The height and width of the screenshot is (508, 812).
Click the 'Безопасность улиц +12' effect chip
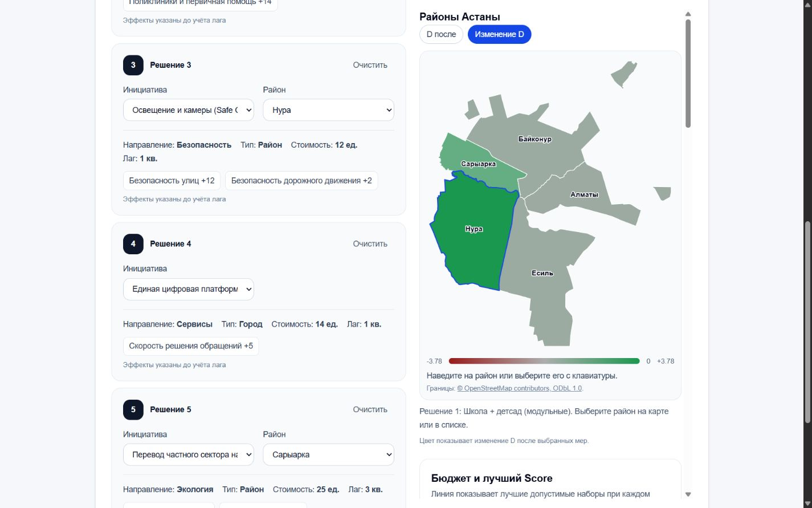click(x=172, y=181)
